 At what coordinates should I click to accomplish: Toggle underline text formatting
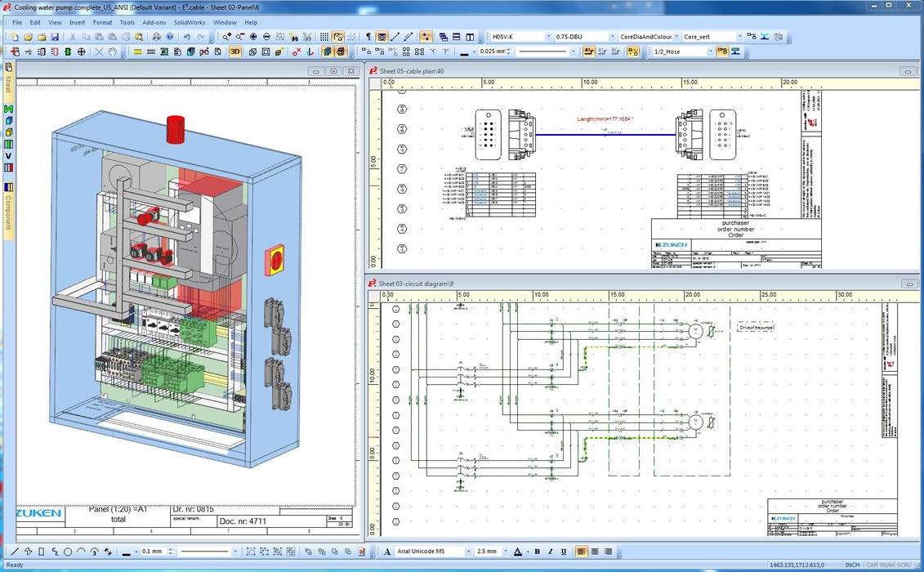click(564, 552)
